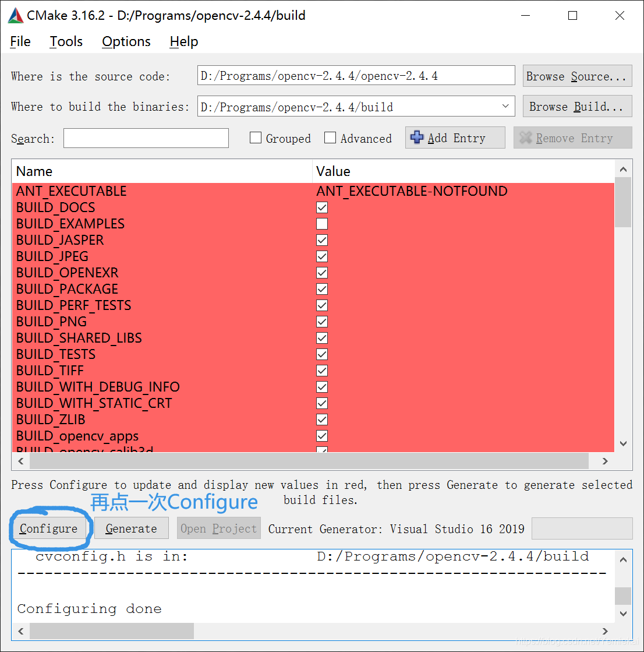Image resolution: width=644 pixels, height=652 pixels.
Task: Click the entry list scroll-up arrow
Action: [623, 169]
